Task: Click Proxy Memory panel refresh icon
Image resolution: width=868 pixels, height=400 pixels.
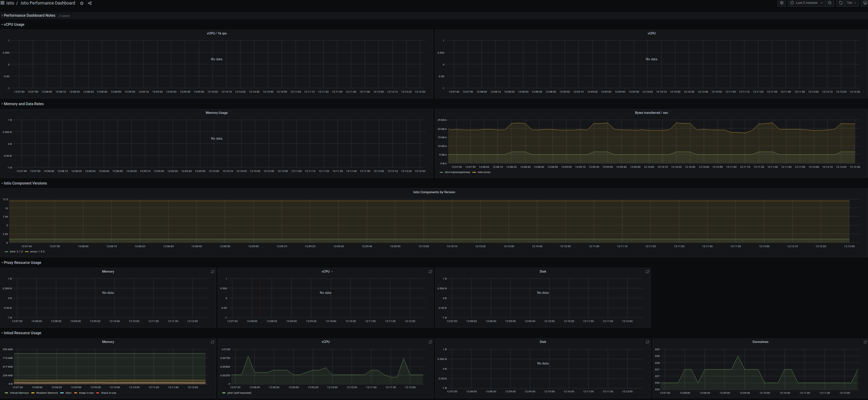Action: tap(213, 272)
